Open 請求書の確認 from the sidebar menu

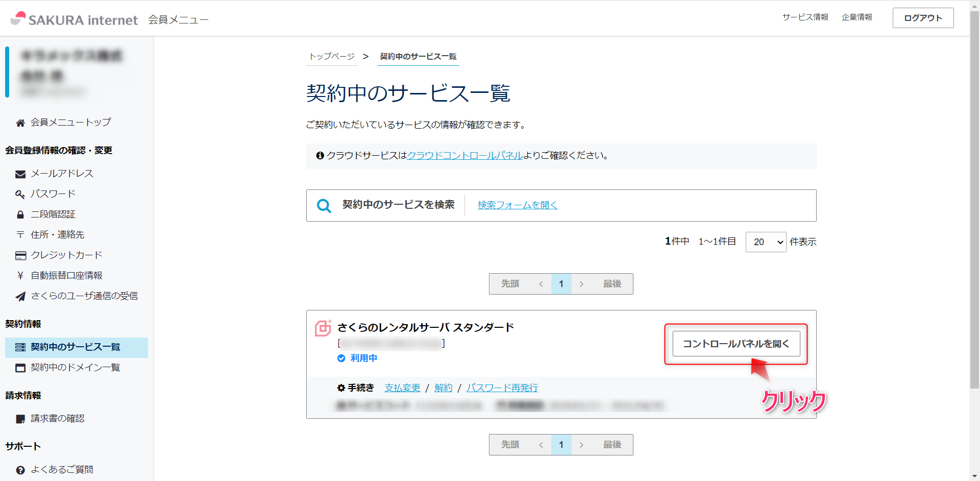tap(57, 419)
